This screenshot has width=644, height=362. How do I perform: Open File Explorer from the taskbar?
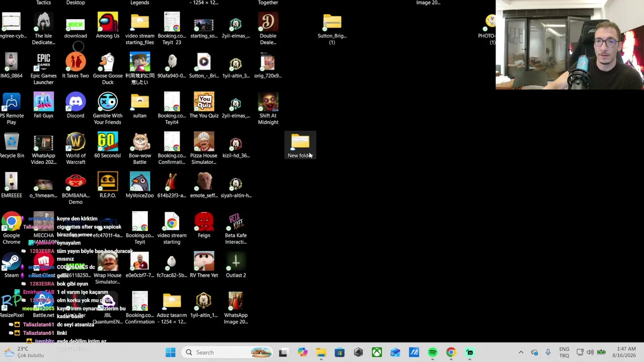point(321,352)
